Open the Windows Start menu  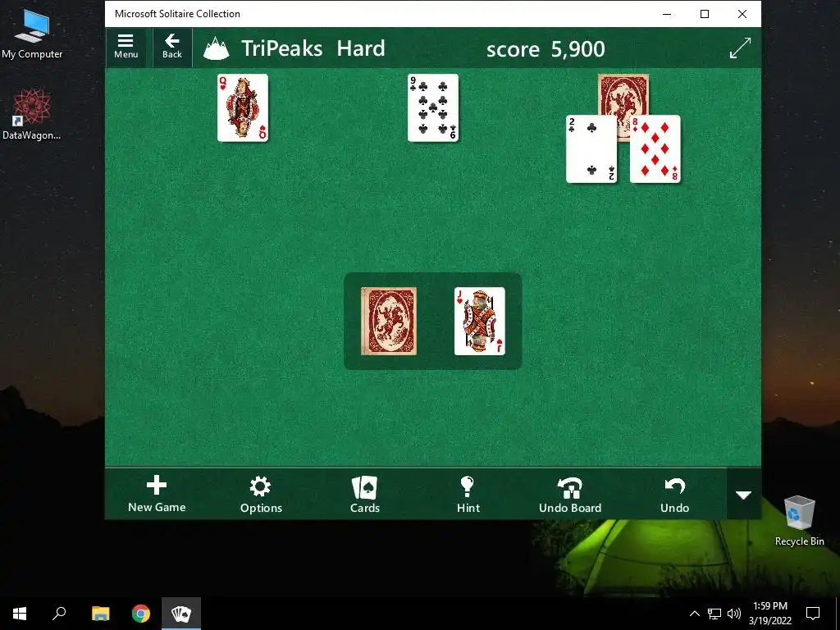[20, 614]
